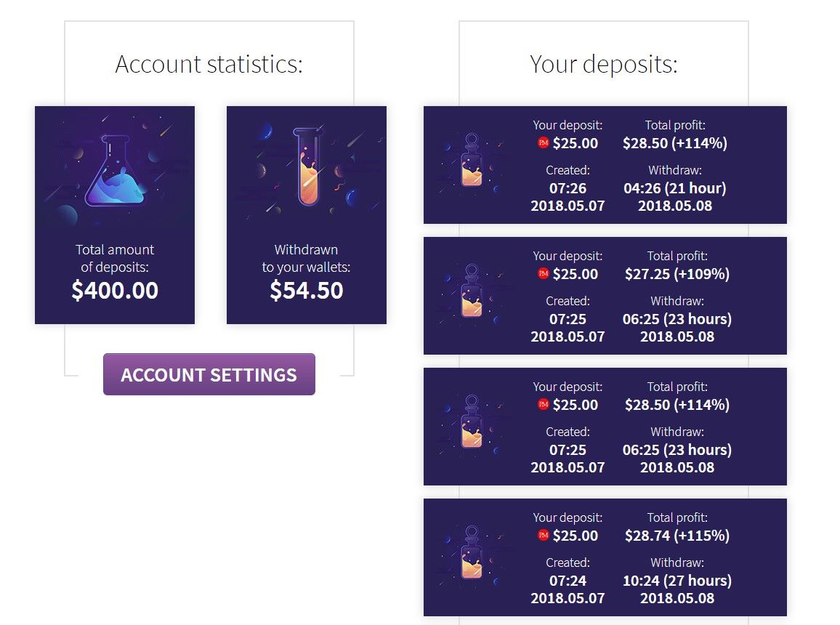Screen dimensions: 840x625
Task: Click red PM badge in first deposit
Action: [x=544, y=142]
